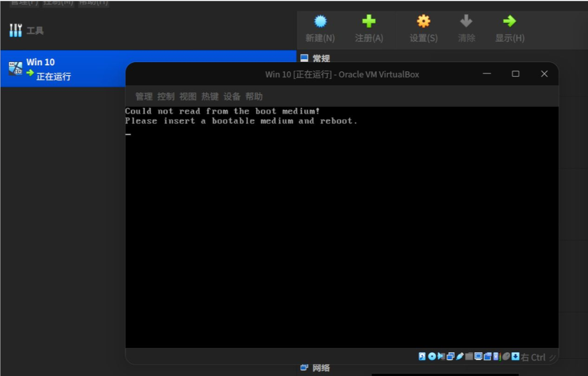Click the shared folders status bar indicator
588x376 pixels.
(x=469, y=356)
